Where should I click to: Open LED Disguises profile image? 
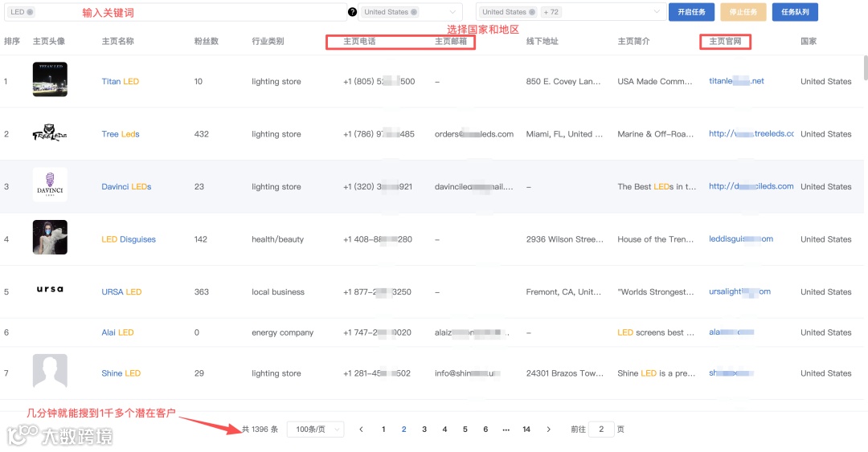50,238
